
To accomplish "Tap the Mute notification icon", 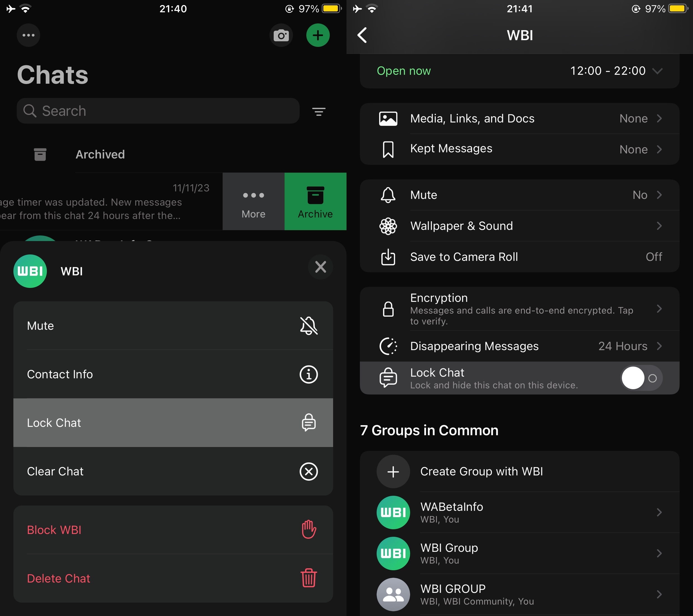I will coord(308,325).
